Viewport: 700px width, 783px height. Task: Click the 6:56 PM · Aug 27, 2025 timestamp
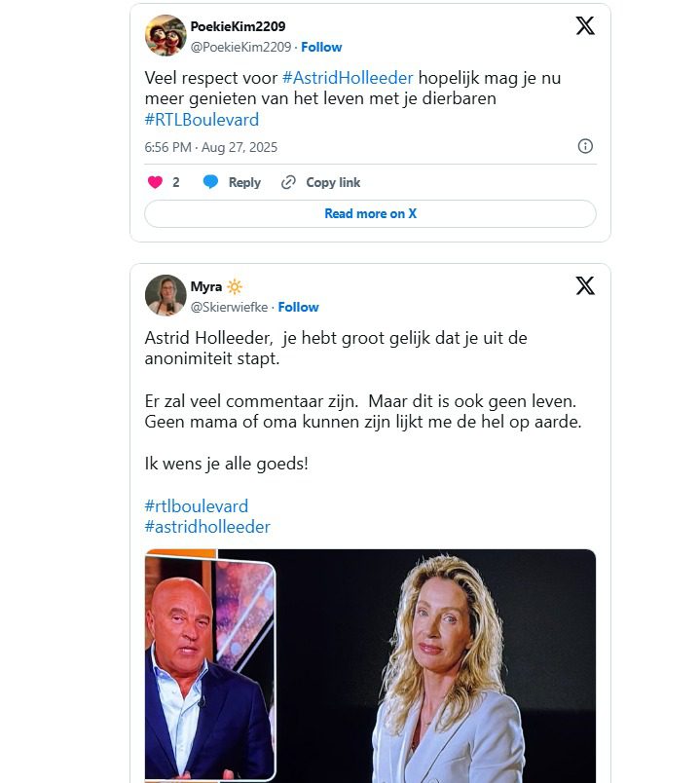click(210, 147)
